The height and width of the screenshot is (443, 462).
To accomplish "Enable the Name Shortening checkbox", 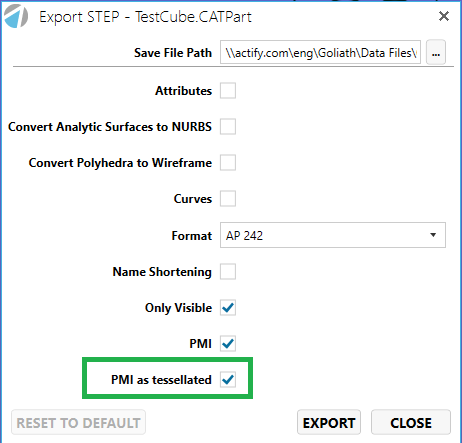I will 228,272.
